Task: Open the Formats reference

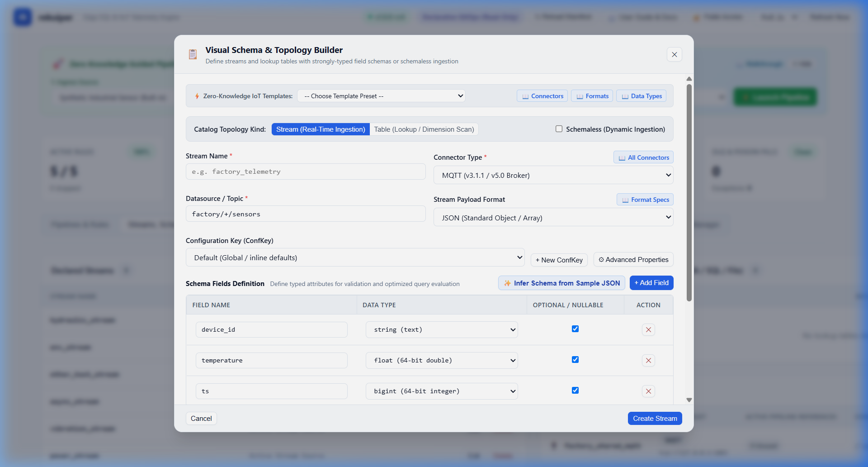Action: (x=592, y=96)
